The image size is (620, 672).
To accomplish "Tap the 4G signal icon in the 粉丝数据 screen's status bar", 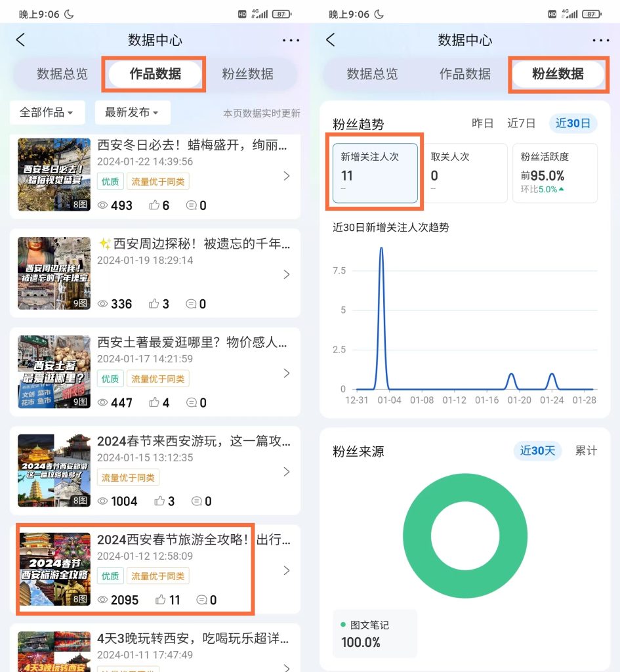I will point(569,14).
